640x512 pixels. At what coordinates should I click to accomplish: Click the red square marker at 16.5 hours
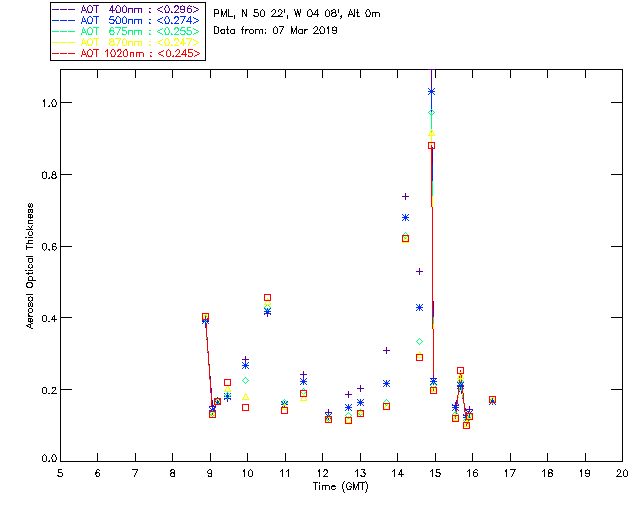tap(492, 400)
